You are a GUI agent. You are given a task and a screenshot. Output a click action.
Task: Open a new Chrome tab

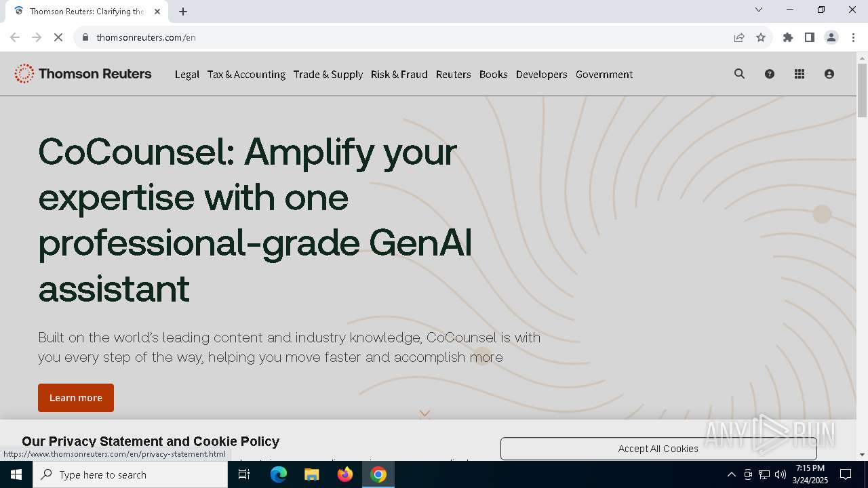[183, 12]
